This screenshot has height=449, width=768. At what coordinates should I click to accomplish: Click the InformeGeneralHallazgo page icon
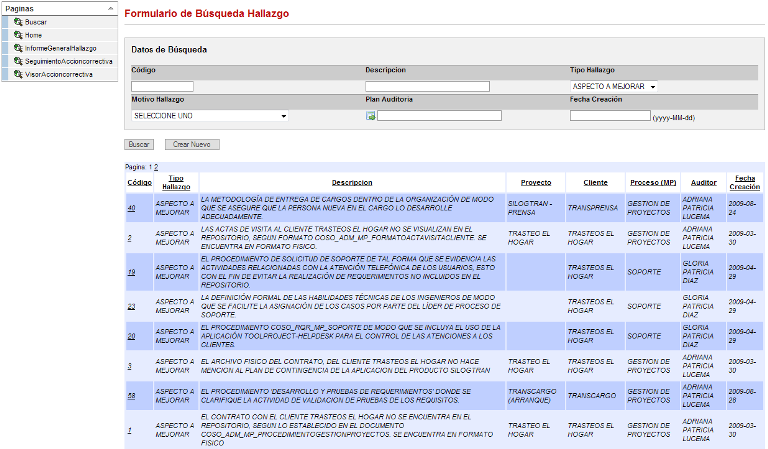click(x=18, y=47)
